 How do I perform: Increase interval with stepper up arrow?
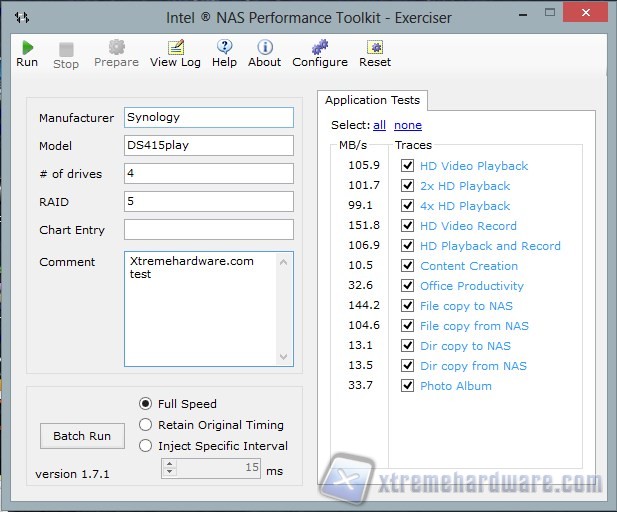tap(169, 464)
